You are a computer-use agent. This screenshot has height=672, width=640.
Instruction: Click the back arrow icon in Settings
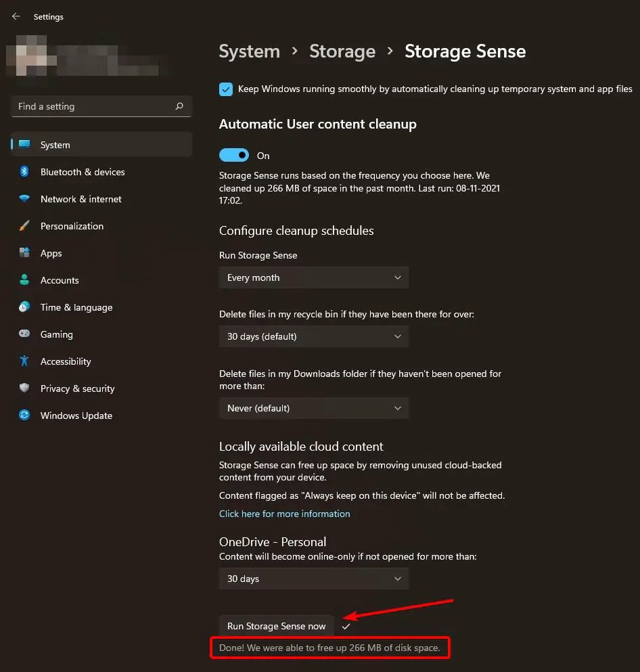[16, 16]
